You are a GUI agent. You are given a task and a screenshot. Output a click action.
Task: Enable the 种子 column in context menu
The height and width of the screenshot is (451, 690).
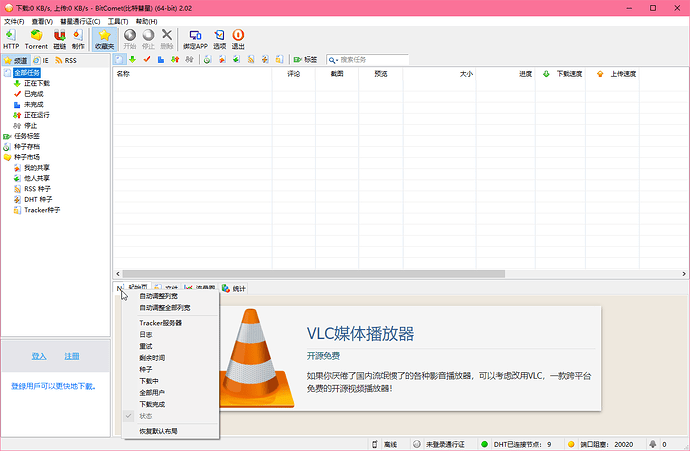pos(170,369)
